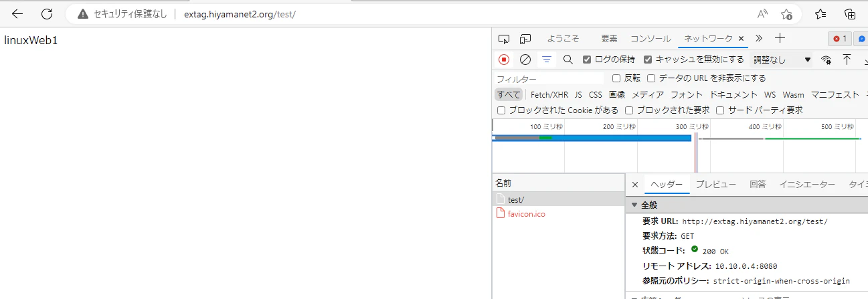Select the 'ネットワーク' tab
The image size is (868, 299).
[x=708, y=39]
